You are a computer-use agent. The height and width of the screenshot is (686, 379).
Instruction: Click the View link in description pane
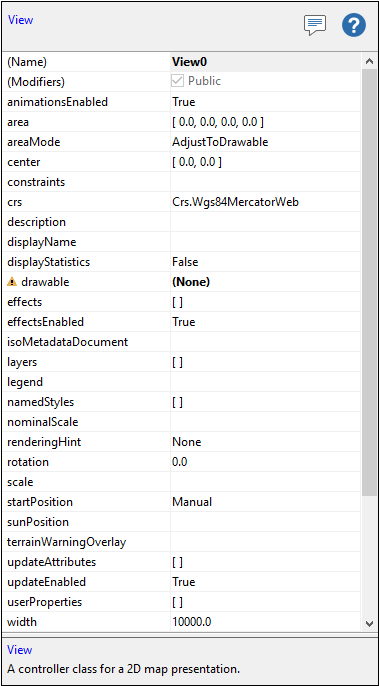20,650
